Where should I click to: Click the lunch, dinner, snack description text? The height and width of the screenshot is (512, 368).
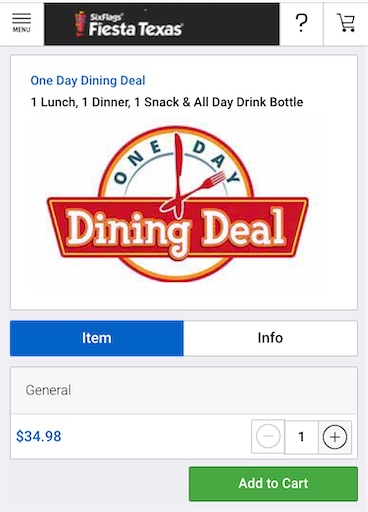[167, 102]
